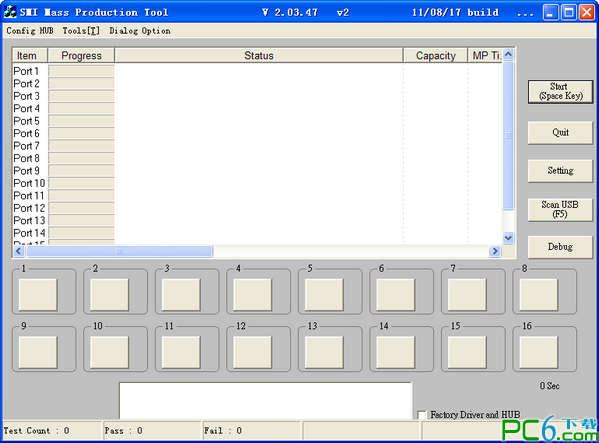Click port slot 16 status box
Screen dimensions: 599x443
[x=538, y=352]
